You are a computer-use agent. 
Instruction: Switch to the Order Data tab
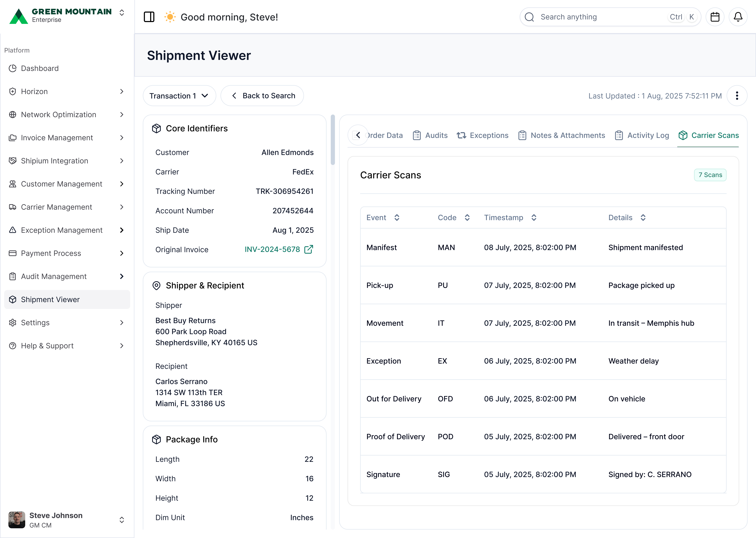[384, 136]
